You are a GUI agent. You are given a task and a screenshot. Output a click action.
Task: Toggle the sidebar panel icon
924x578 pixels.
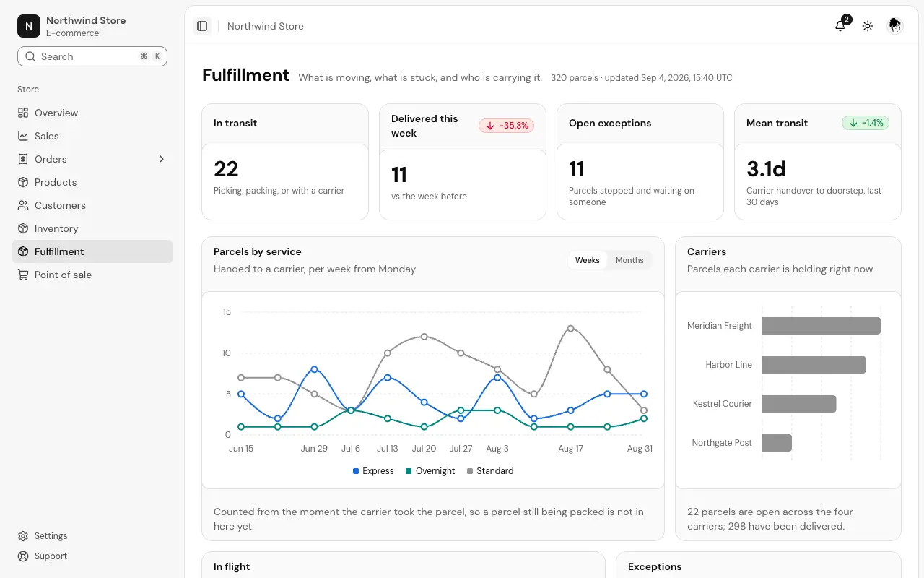pyautogui.click(x=202, y=26)
